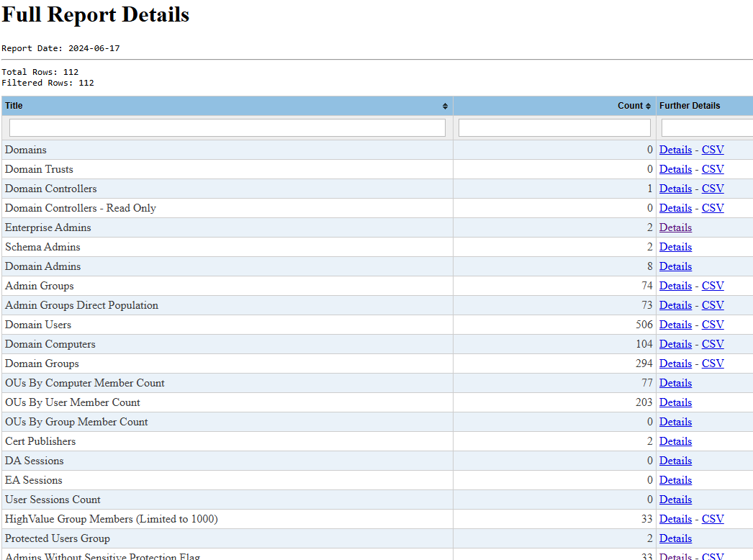Open Details for the Domains row
This screenshot has width=753, height=560.
coord(675,149)
